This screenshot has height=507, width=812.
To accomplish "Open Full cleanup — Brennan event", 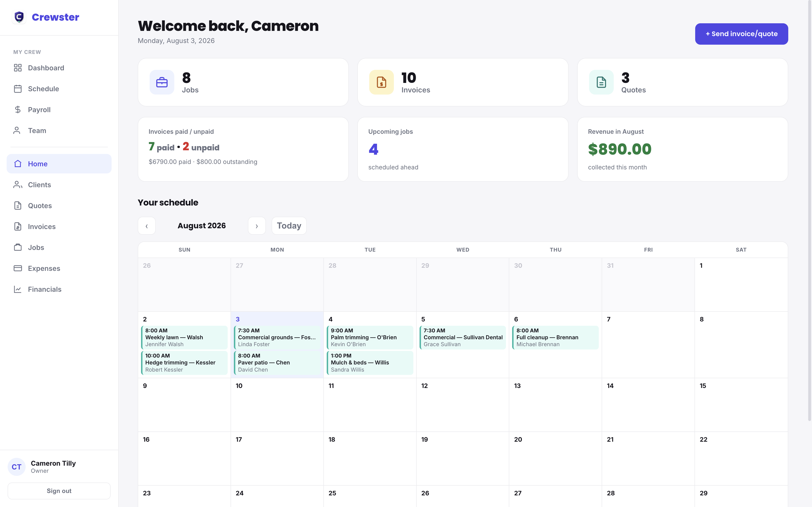I will click(x=556, y=337).
